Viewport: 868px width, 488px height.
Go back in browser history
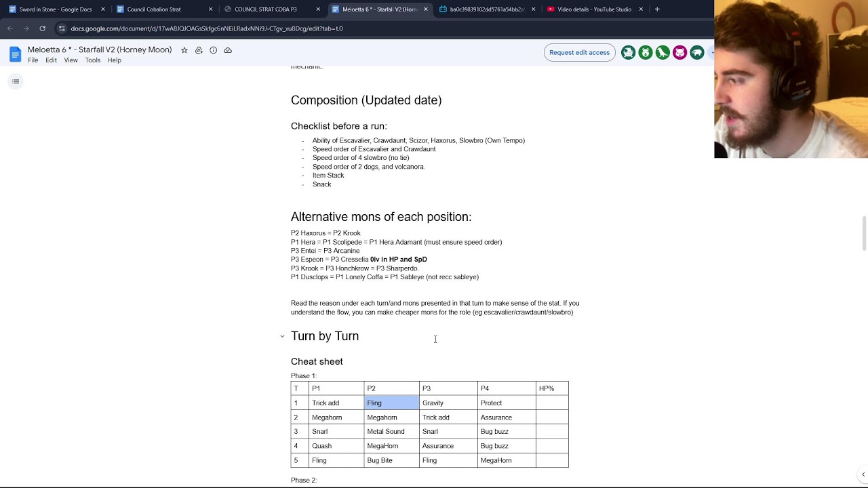click(x=10, y=28)
